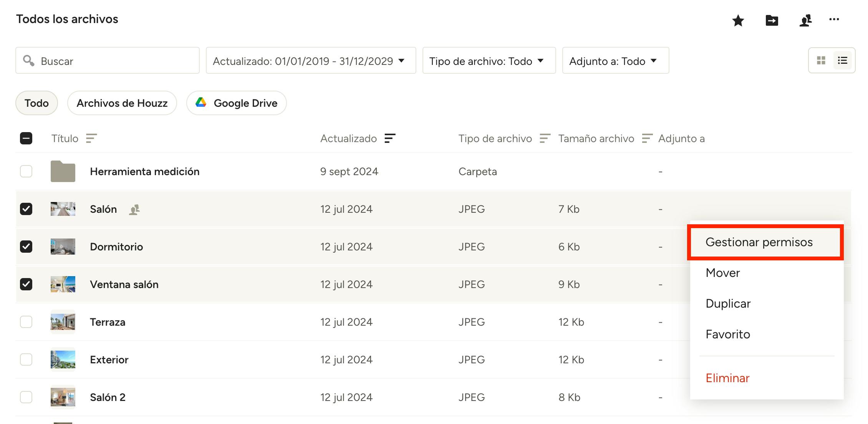Screen dimensions: 868x424
Task: Expand Tipo de archivo filter dropdown
Action: (x=489, y=61)
